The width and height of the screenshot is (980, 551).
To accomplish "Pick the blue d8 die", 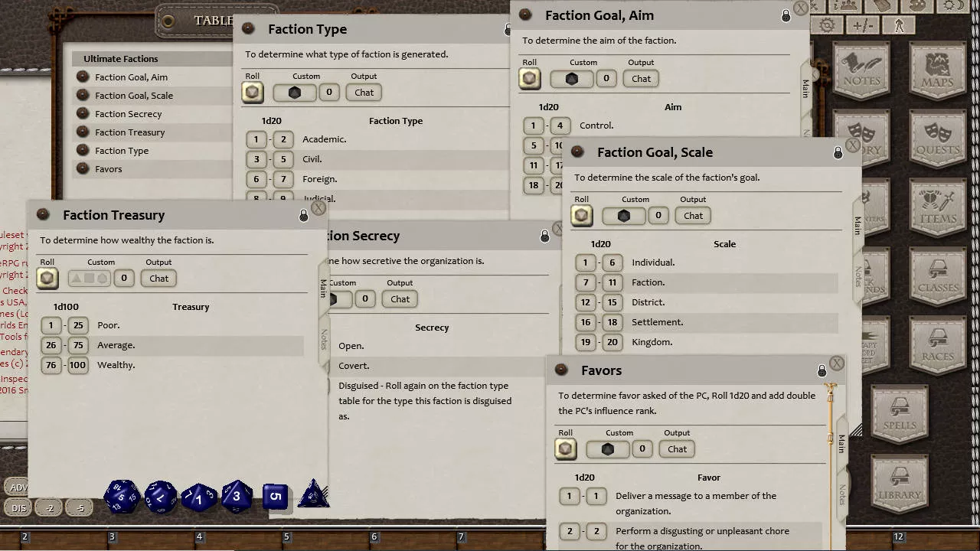I will (x=237, y=497).
